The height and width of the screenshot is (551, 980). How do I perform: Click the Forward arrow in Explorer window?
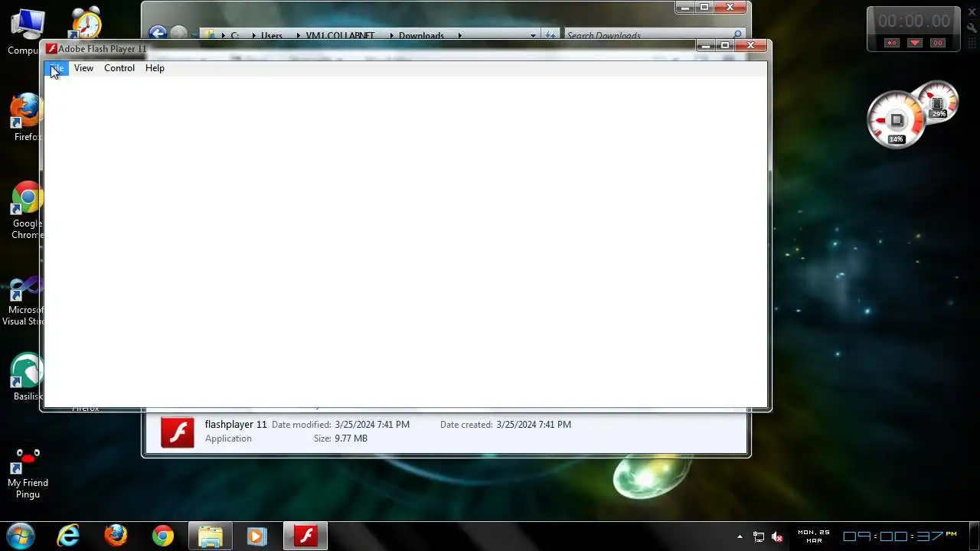tap(178, 34)
